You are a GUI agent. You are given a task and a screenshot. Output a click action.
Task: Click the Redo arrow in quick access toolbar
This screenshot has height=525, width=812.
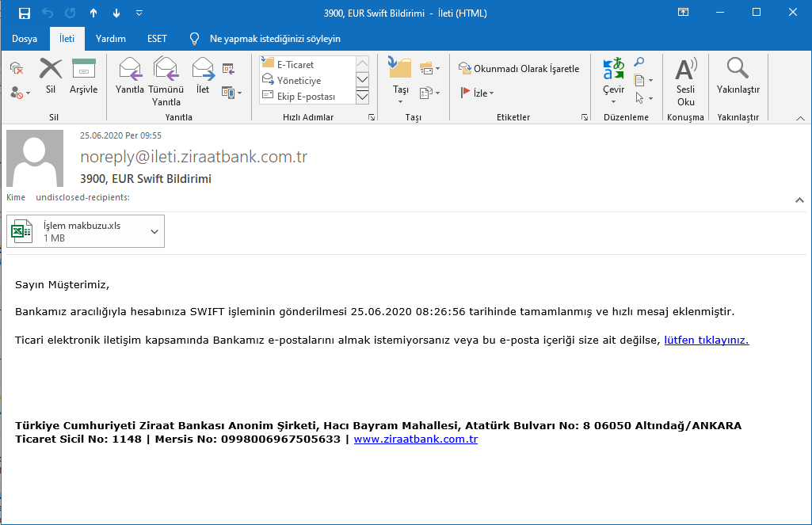[x=71, y=13]
